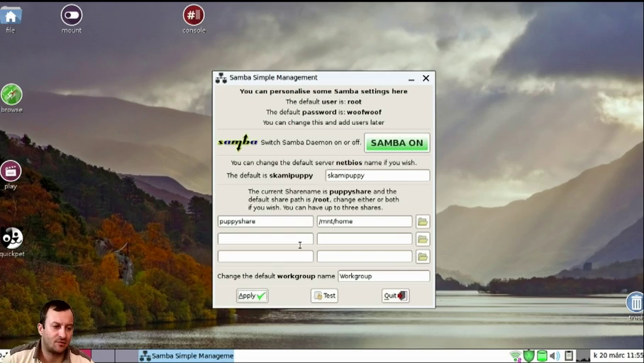
Task: Click the Quit button
Action: [395, 296]
